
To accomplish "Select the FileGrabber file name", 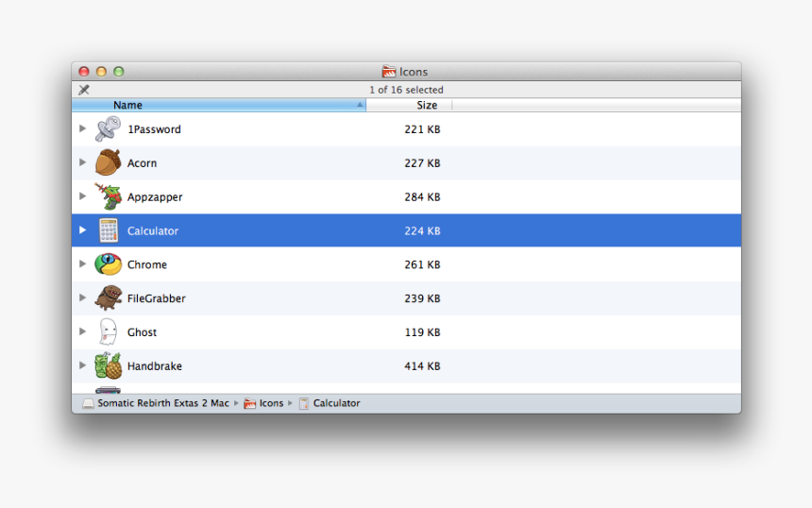I will (x=157, y=298).
